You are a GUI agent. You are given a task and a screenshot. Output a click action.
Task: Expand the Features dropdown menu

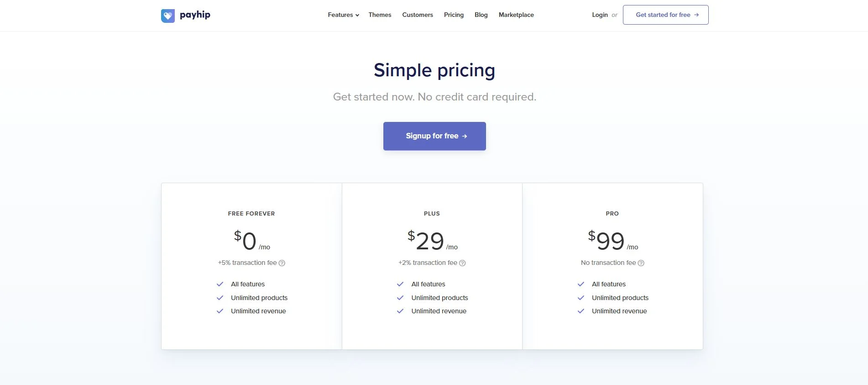coord(343,15)
